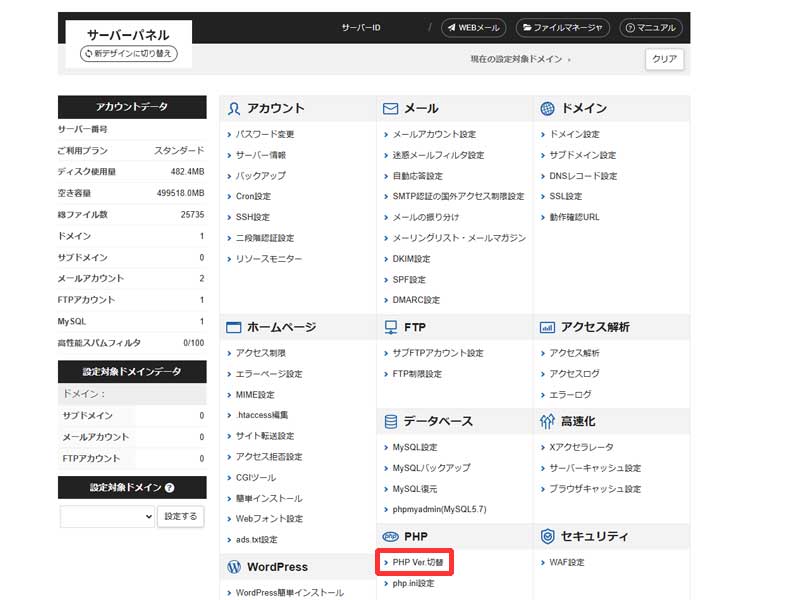Click the FTP section monitor icon
Screen dimensions: 800x600
click(x=391, y=328)
